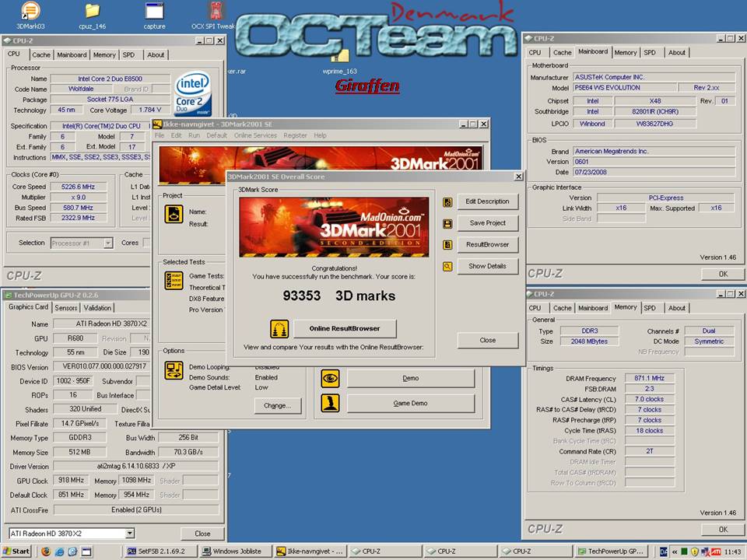Viewport: 747px width, 560px height.
Task: Click the Save Project button
Action: pos(487,223)
